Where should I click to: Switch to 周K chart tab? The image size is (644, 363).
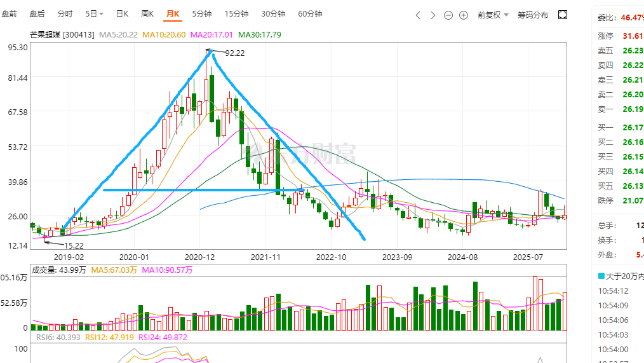pyautogui.click(x=147, y=14)
